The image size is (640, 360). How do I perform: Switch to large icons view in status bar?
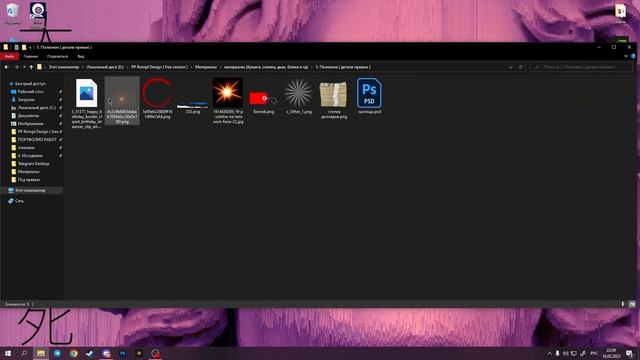(x=632, y=304)
